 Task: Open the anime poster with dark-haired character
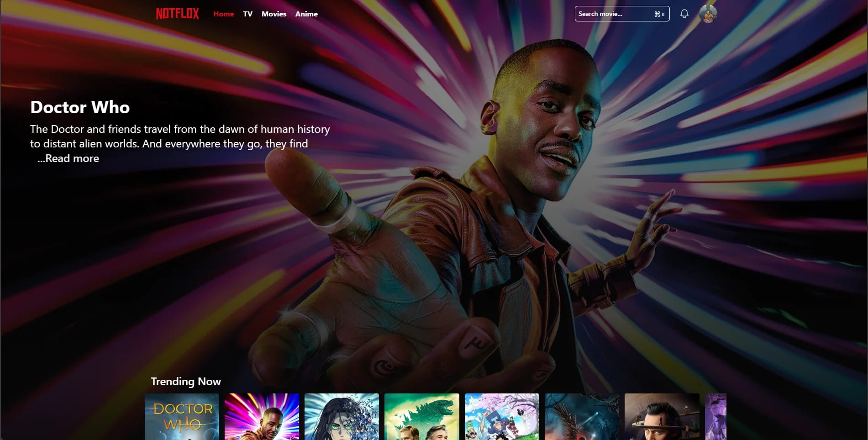coord(342,417)
